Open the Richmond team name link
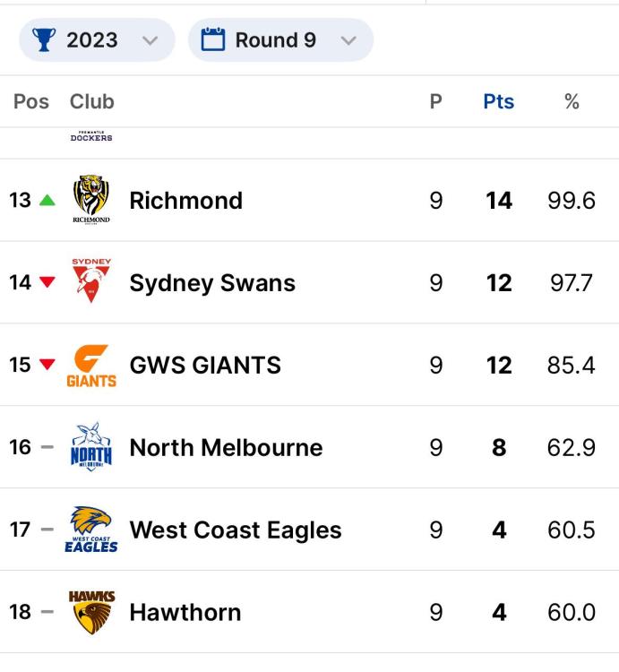Image resolution: width=619 pixels, height=672 pixels. tap(186, 200)
